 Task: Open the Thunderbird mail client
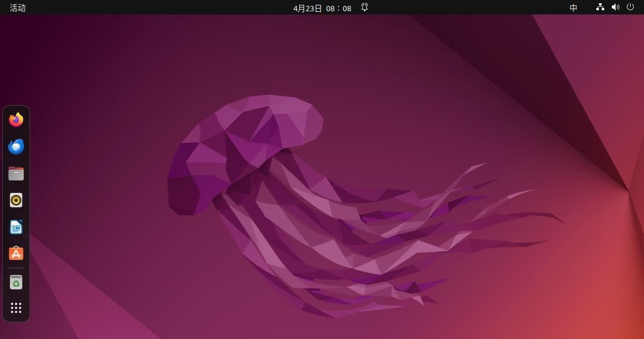point(16,146)
